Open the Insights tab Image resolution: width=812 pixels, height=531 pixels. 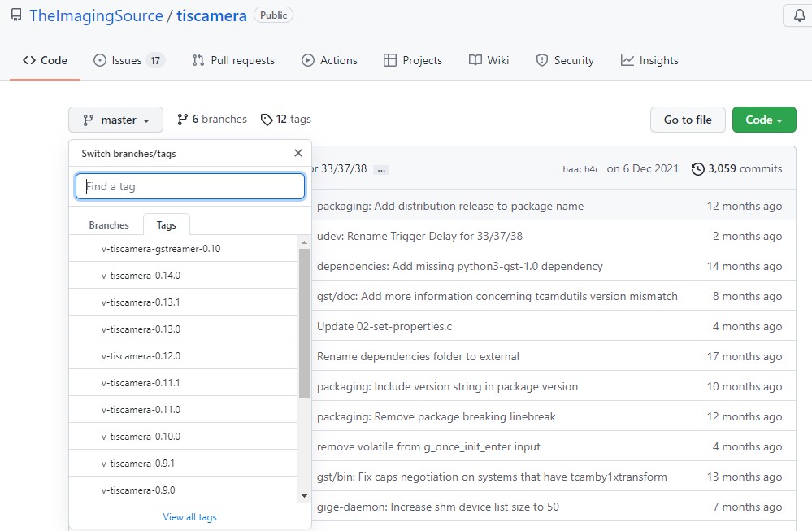click(649, 61)
